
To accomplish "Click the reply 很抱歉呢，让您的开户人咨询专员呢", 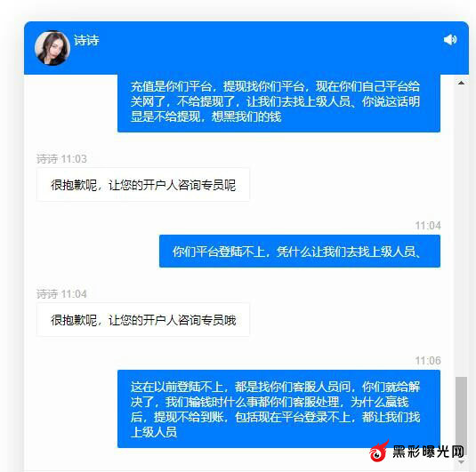I will pos(143,185).
